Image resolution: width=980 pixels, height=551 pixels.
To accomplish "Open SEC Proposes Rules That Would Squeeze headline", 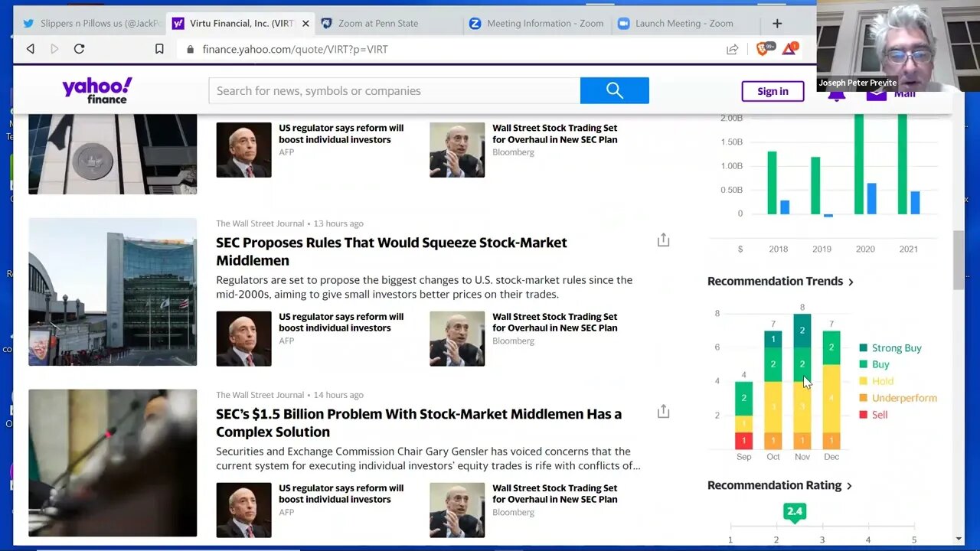I will coord(391,251).
